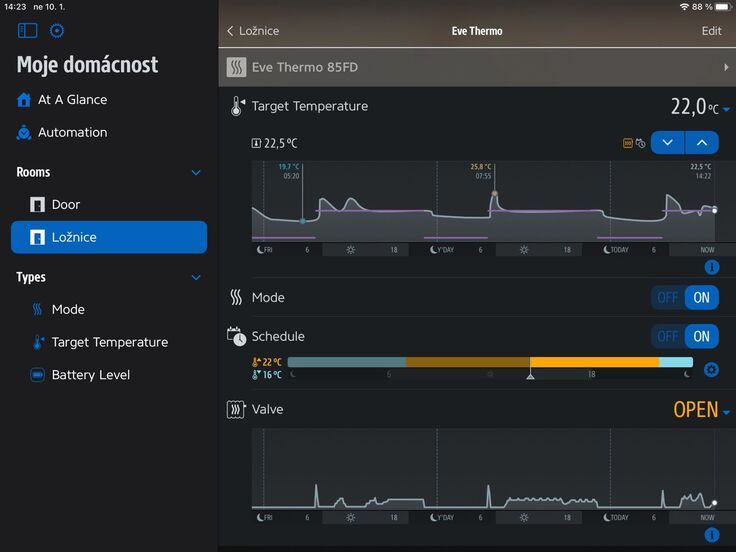Collapse the Types section
Viewport: 736px width, 552px height.
click(x=196, y=277)
